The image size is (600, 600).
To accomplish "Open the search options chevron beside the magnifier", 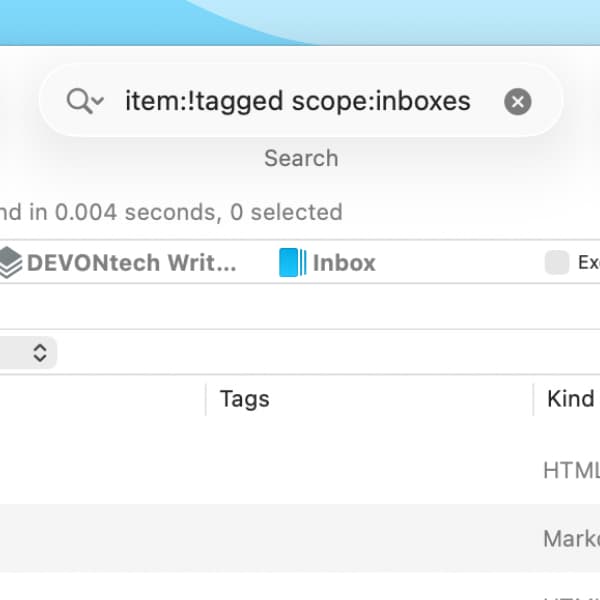I will (x=98, y=102).
